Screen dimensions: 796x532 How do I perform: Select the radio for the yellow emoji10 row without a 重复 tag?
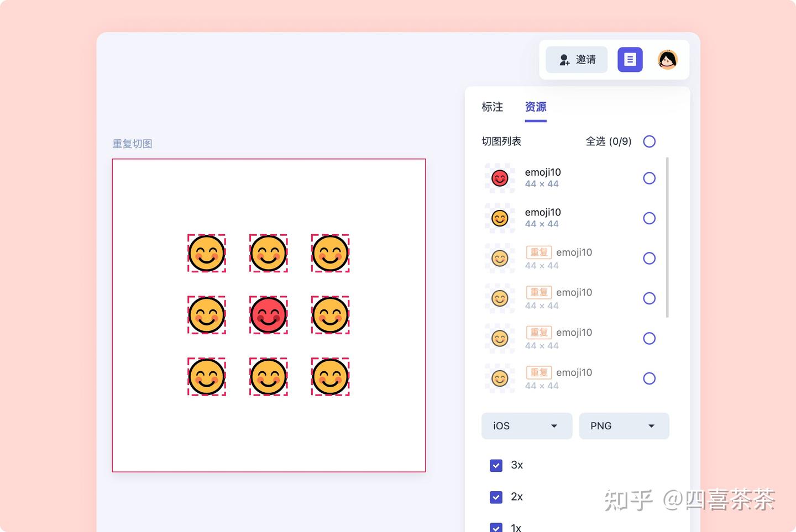(650, 218)
